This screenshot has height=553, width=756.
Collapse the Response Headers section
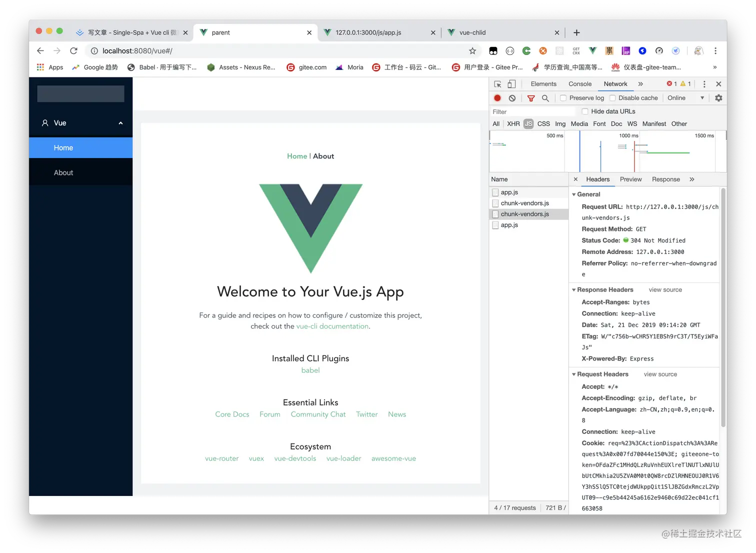click(574, 289)
